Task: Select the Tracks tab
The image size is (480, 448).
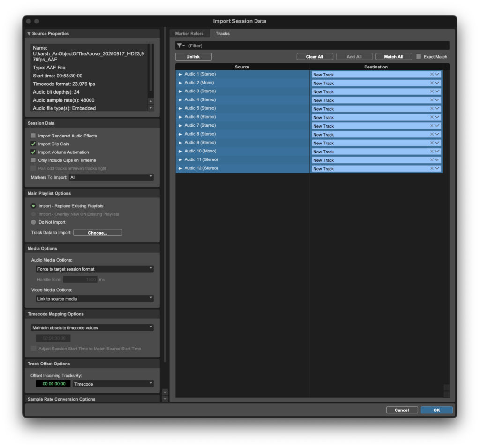Action: (223, 34)
